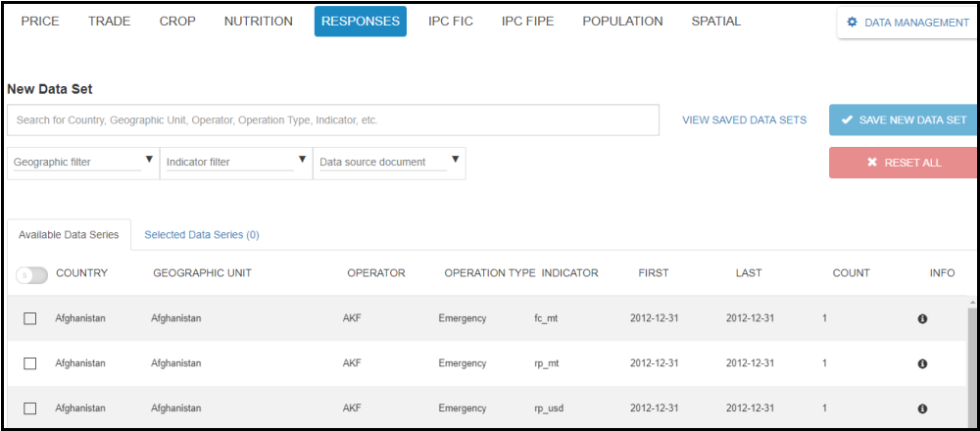980x431 pixels.
Task: Click the info icon for the fc_mt row
Action: pyautogui.click(x=922, y=319)
